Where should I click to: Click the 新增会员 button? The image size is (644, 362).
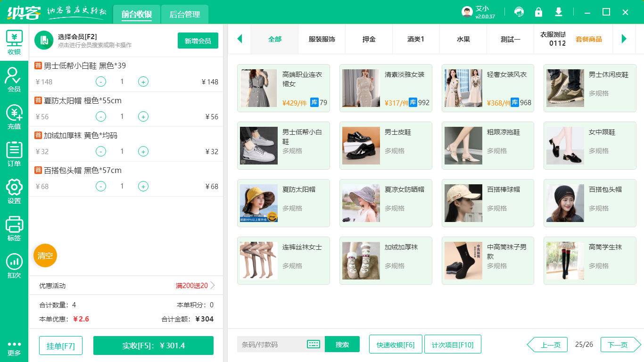click(198, 41)
